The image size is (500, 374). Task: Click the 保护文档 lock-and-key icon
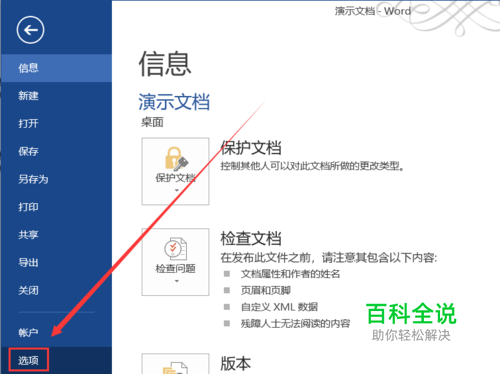(176, 159)
